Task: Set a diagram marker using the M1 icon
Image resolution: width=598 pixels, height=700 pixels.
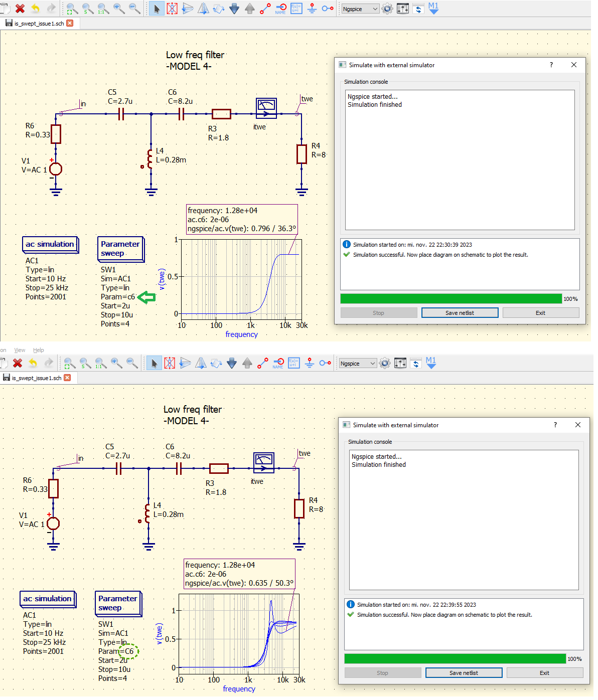Action: pos(432,9)
